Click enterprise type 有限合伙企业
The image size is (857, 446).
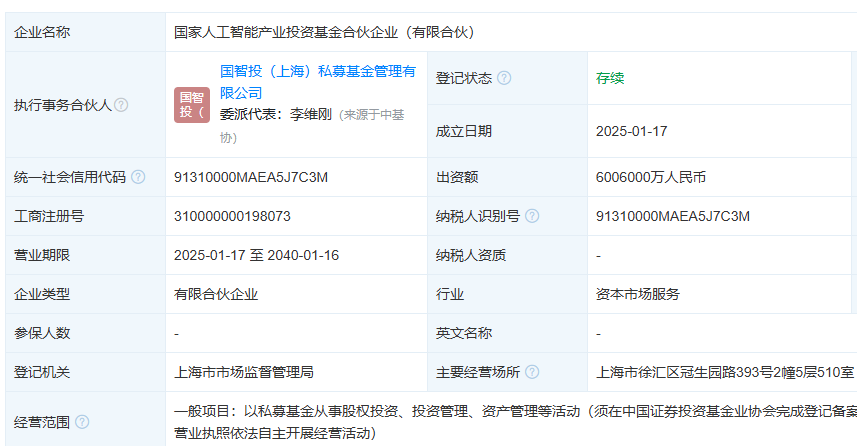216,295
